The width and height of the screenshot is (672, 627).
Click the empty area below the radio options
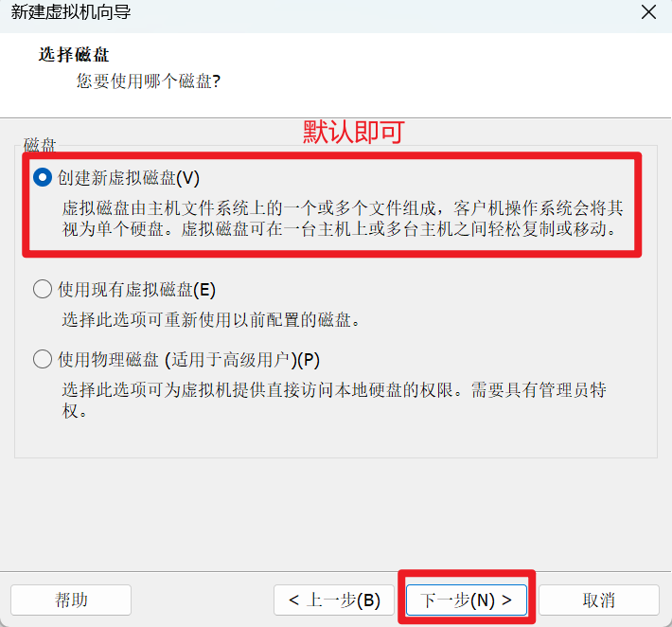pos(336,511)
